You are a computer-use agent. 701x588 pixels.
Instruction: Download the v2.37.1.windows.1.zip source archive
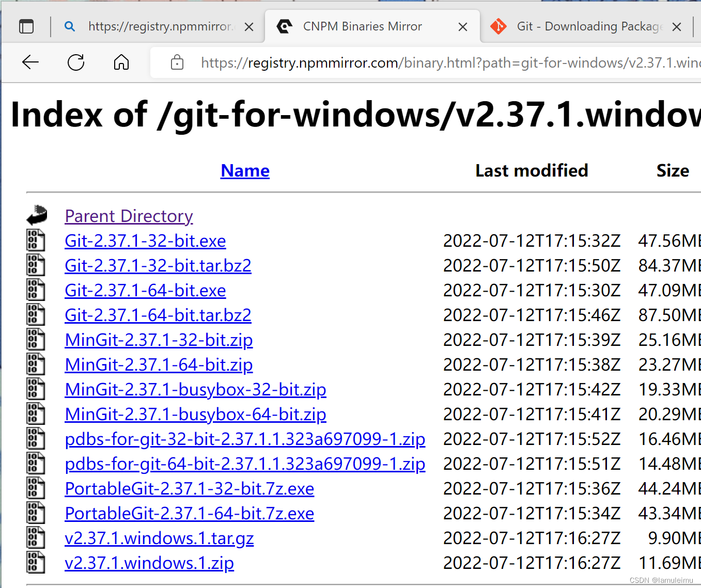pyautogui.click(x=149, y=563)
